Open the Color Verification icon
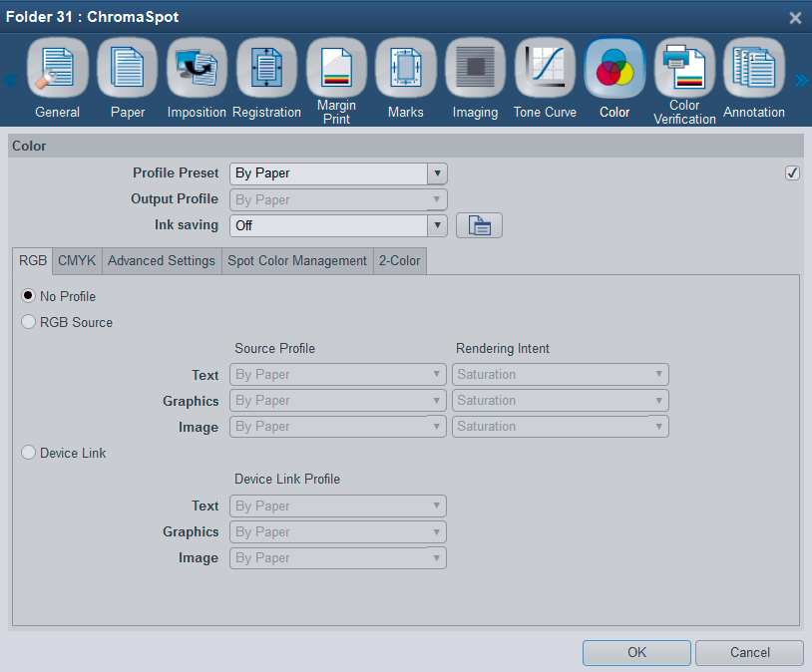Screen dimensions: 812x672 684,68
